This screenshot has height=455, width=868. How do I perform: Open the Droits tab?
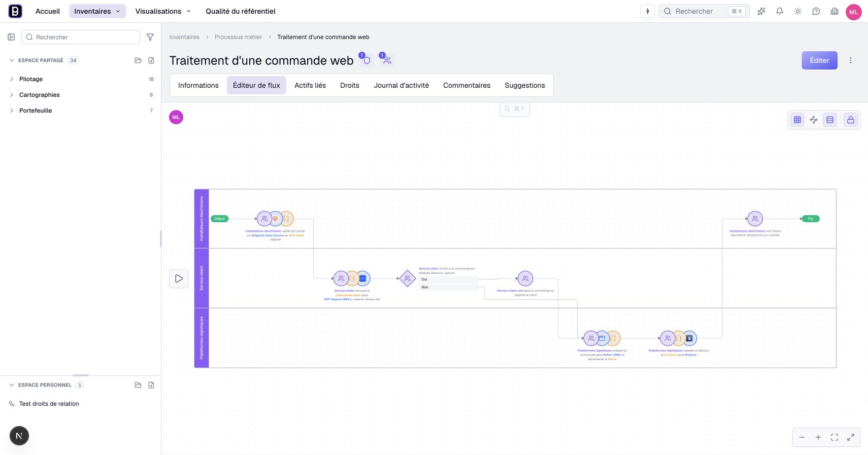point(350,85)
